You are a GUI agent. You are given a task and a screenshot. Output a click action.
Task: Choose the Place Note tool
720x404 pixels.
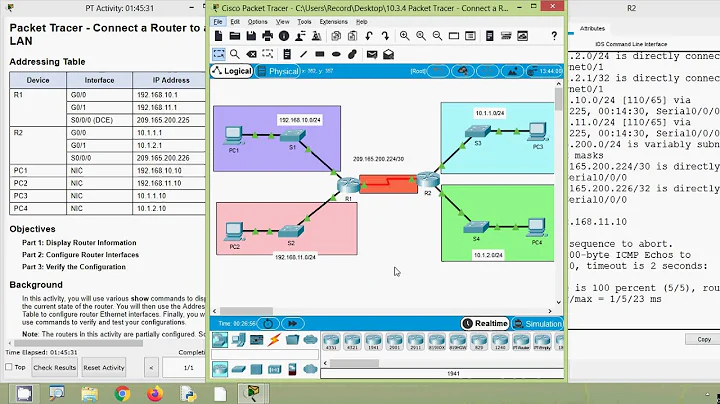pyautogui.click(x=287, y=54)
